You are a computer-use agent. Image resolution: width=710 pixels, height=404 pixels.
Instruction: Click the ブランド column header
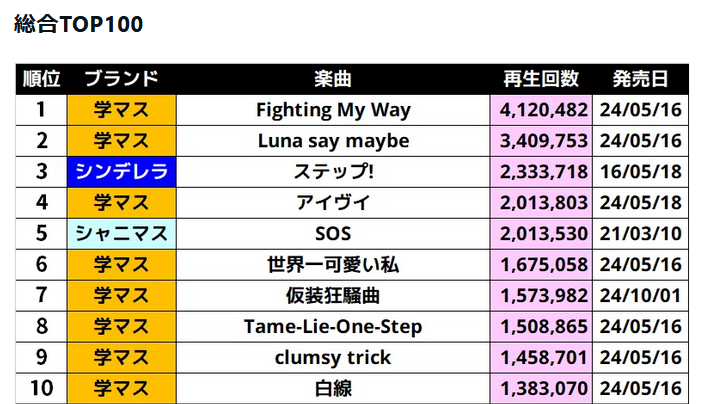coord(121,79)
